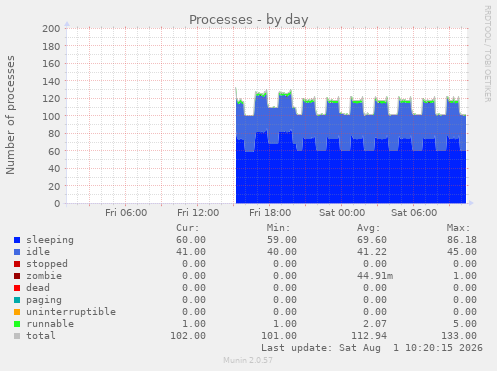497x371 pixels.
Task: Click the runnable legend color swatch
Action: pos(17,324)
